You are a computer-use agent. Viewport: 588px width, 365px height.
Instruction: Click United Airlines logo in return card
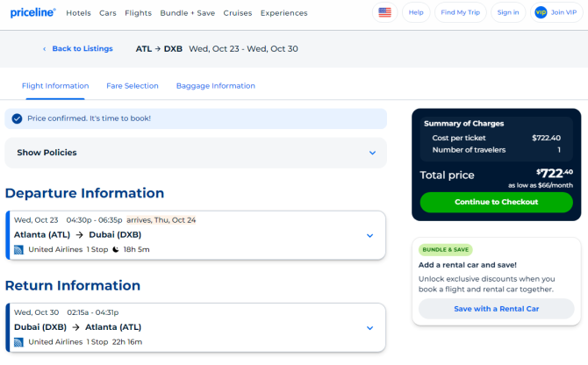coord(18,342)
